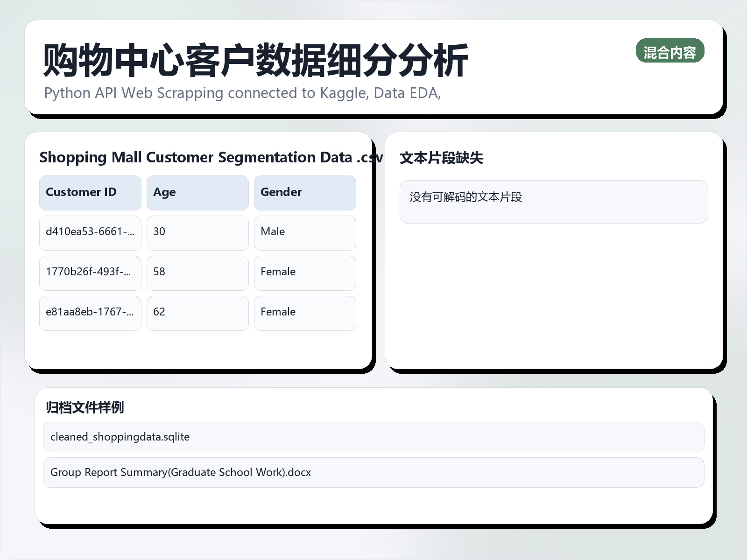Select customer row d410ea53-6661
747x560 pixels.
pos(90,232)
